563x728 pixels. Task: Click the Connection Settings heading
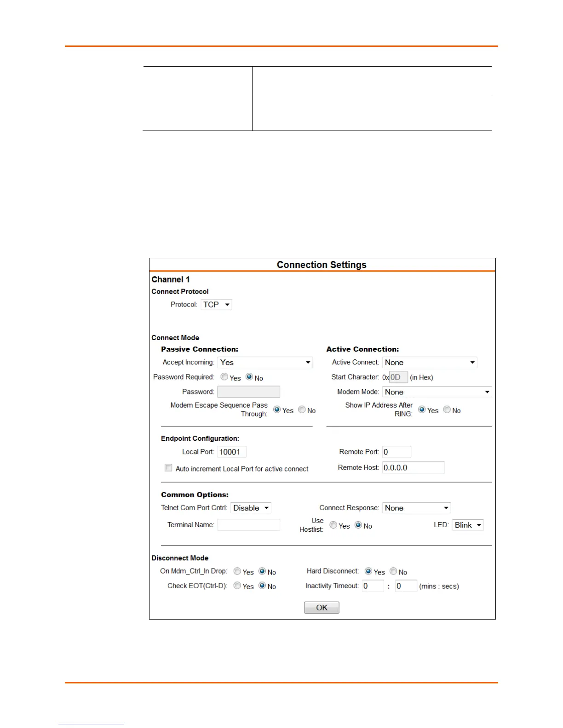coord(322,265)
